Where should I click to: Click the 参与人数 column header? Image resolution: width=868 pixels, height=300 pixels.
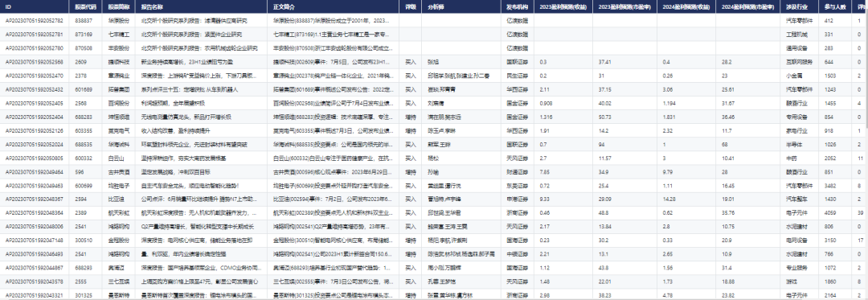click(835, 7)
